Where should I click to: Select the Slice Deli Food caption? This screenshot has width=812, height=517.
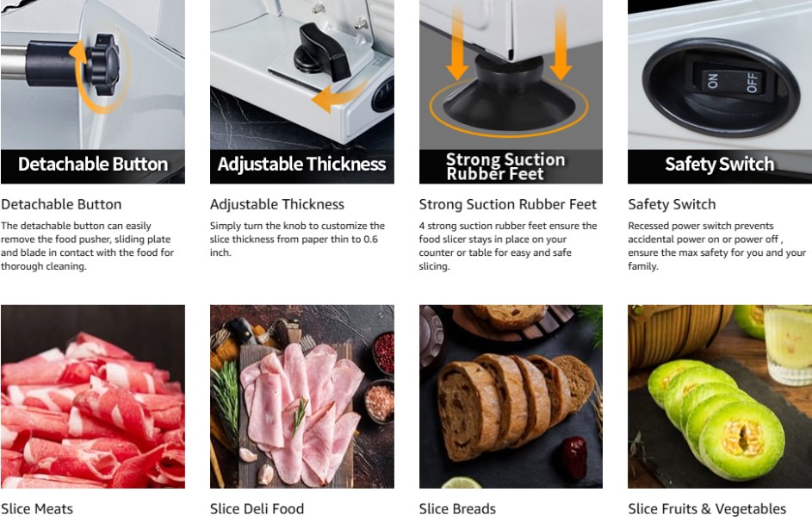point(257,508)
